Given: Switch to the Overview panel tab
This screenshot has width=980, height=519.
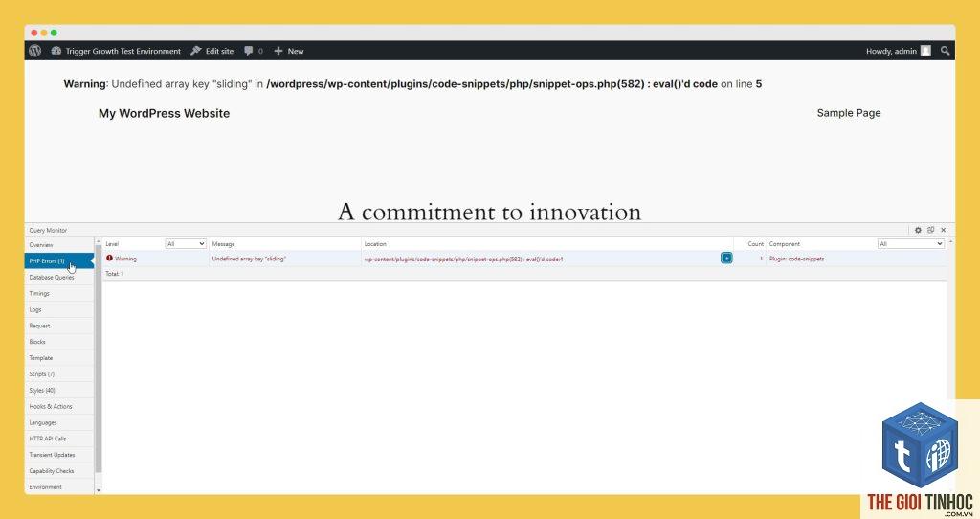Looking at the screenshot, I should [x=59, y=245].
